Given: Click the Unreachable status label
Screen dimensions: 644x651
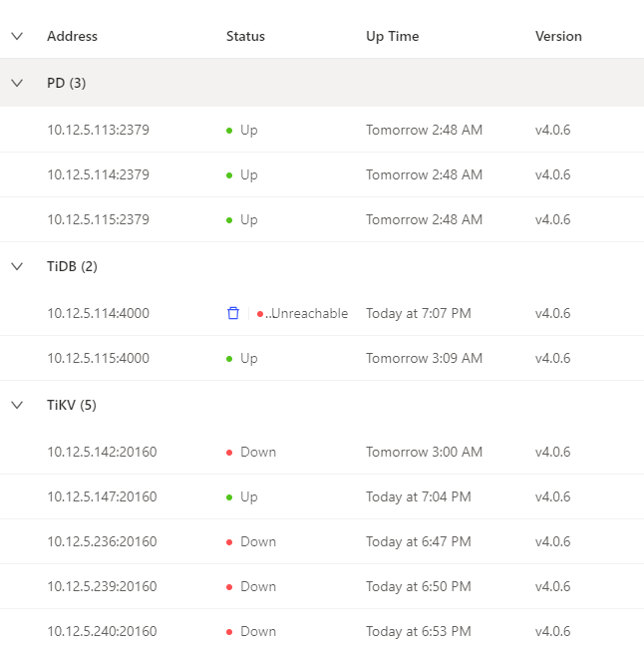Looking at the screenshot, I should 308,313.
